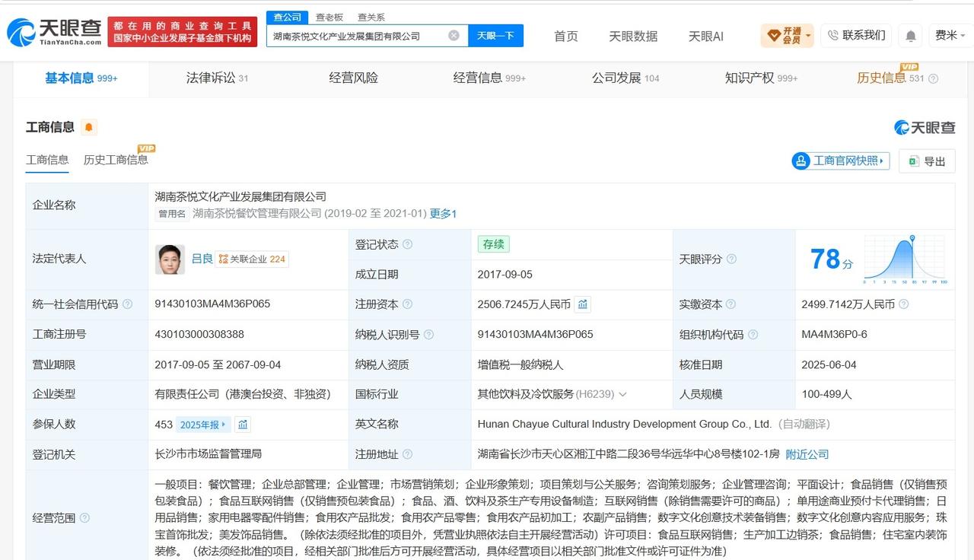Select the 查关系 search tab

pyautogui.click(x=371, y=17)
